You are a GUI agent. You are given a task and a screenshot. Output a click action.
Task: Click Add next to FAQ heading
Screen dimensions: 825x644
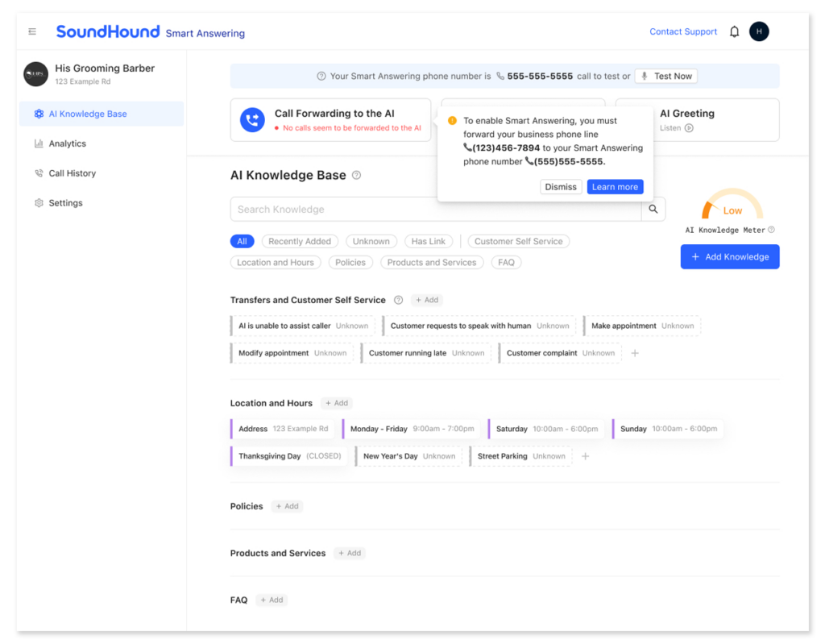(272, 600)
